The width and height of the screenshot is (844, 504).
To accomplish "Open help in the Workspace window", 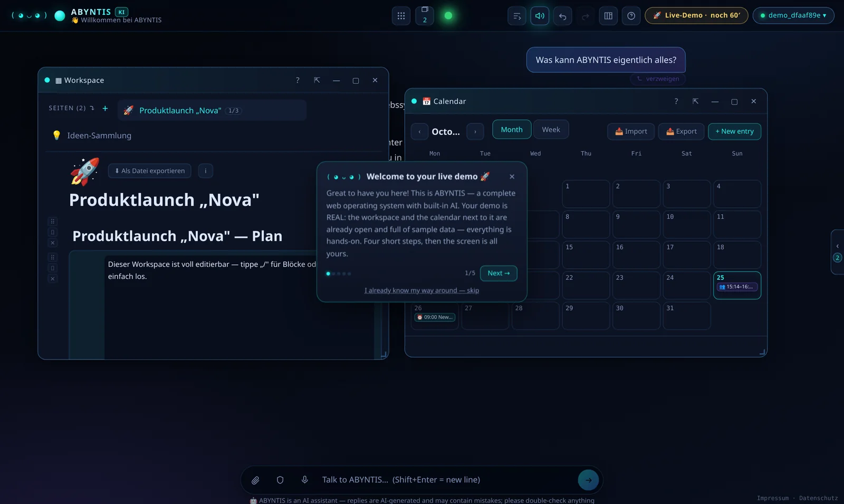I will click(298, 80).
